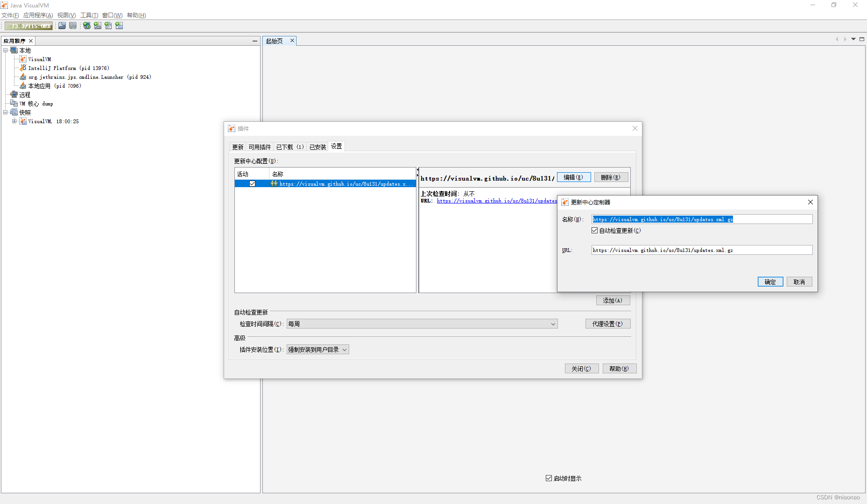The height and width of the screenshot is (504, 867).
Task: Select the 设置 tab
Action: [337, 147]
